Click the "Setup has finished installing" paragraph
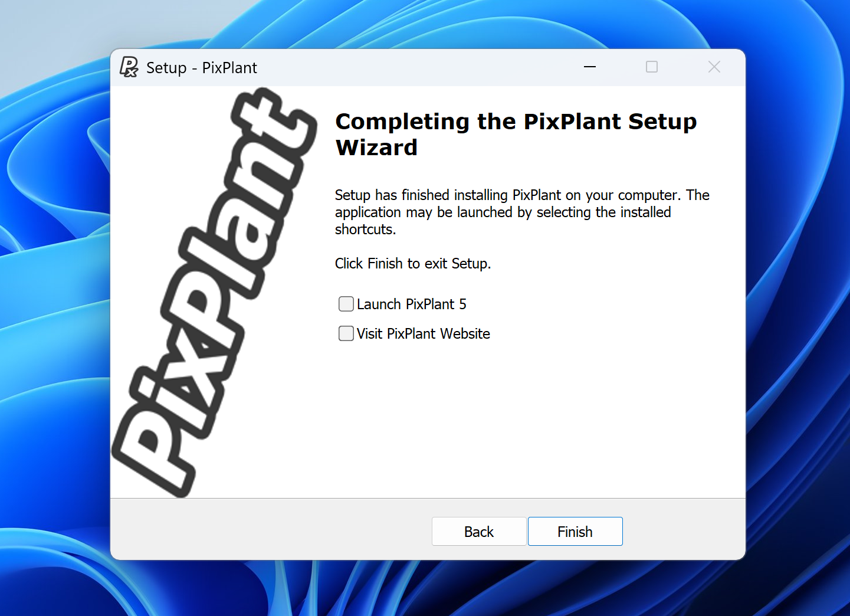Viewport: 850px width, 616px height. coord(521,212)
